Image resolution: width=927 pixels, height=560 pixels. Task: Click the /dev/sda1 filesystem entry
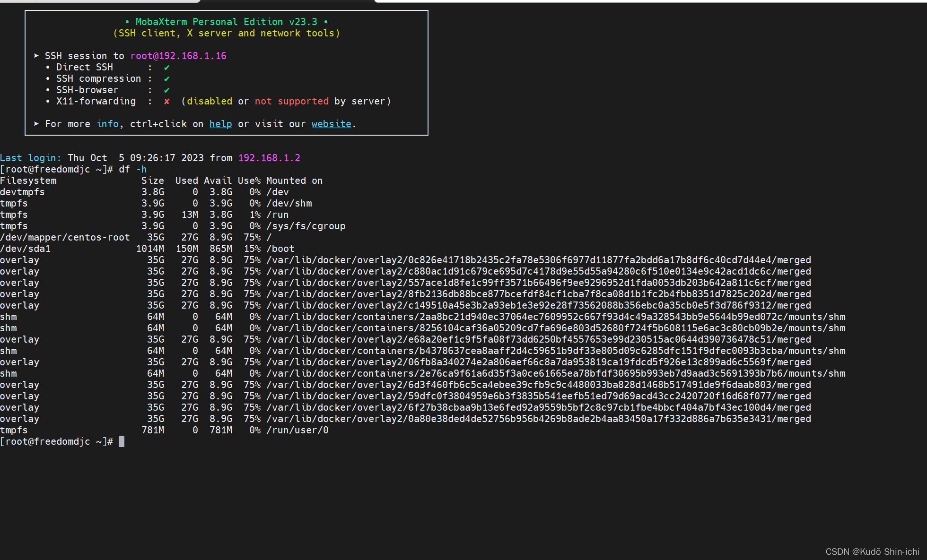pyautogui.click(x=25, y=249)
